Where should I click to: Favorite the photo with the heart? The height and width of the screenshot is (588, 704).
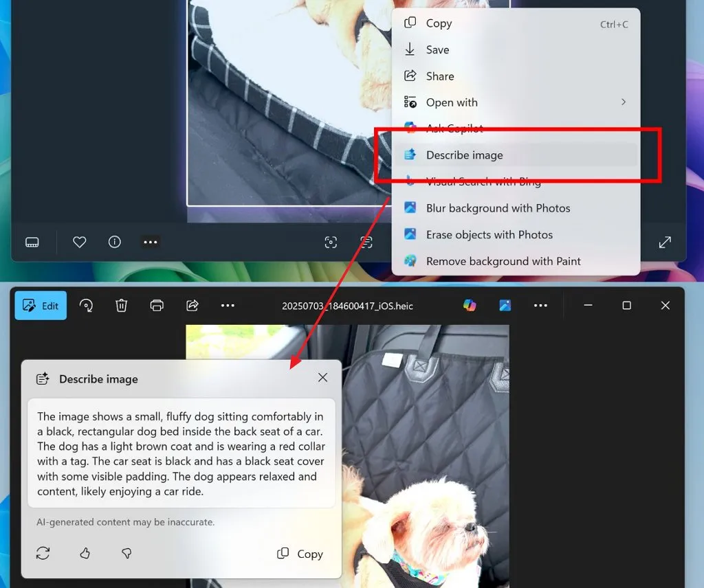click(x=79, y=242)
